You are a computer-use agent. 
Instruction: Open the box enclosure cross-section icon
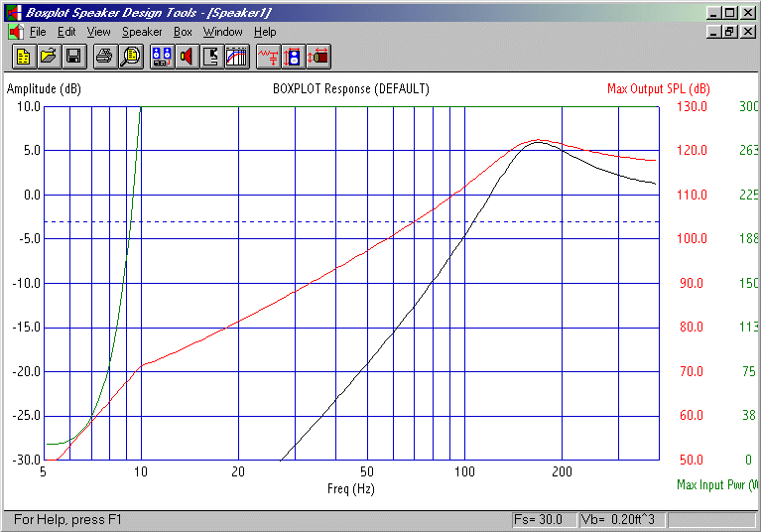tap(212, 57)
